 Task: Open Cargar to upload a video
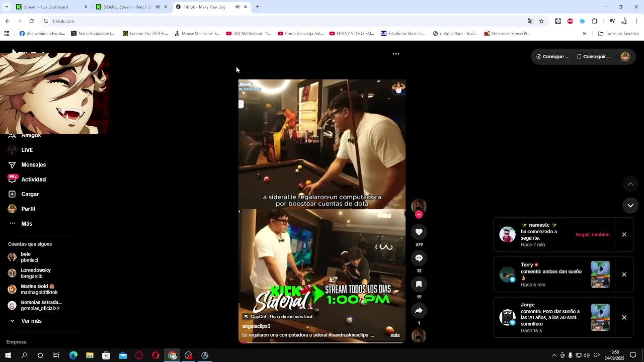click(30, 194)
